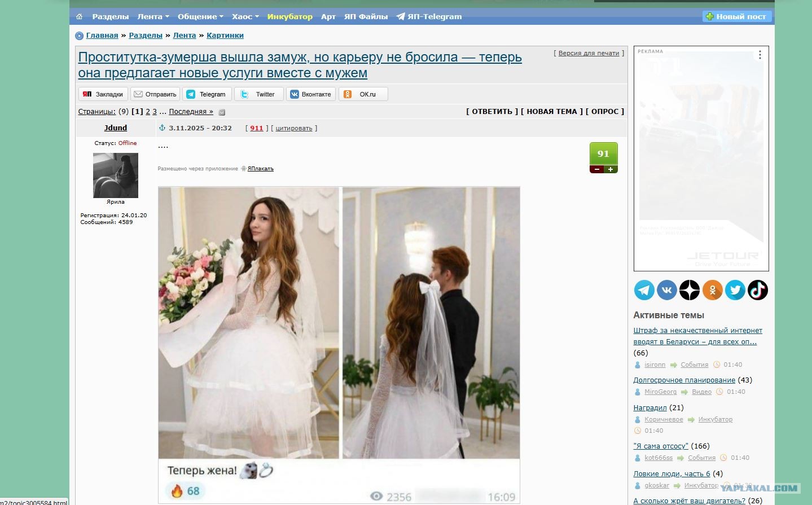Open the sidebar VK social icon
The width and height of the screenshot is (812, 505).
coord(667,290)
